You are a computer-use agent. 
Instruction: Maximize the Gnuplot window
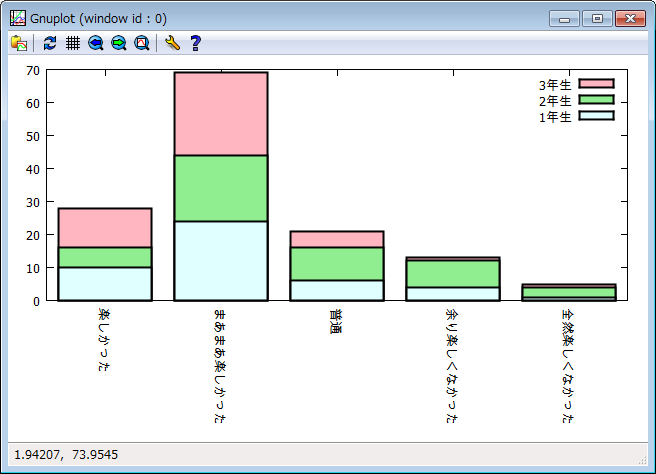click(597, 19)
